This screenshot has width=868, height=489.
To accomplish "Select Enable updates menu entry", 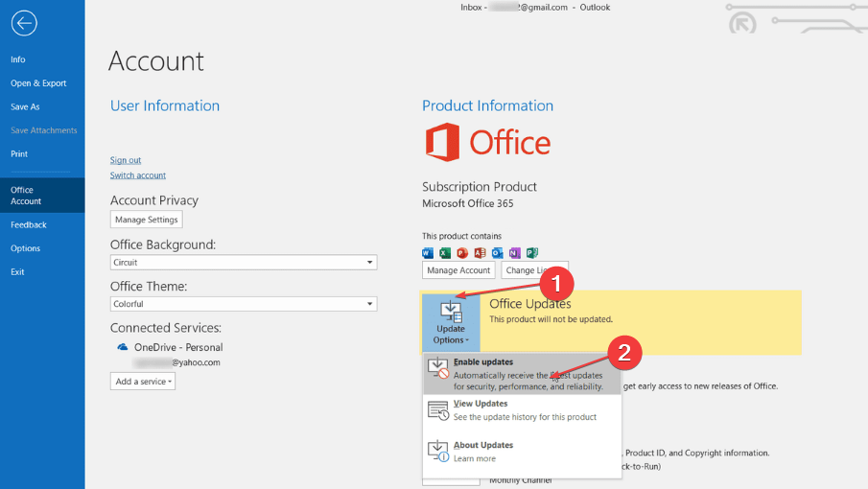I will coord(522,374).
